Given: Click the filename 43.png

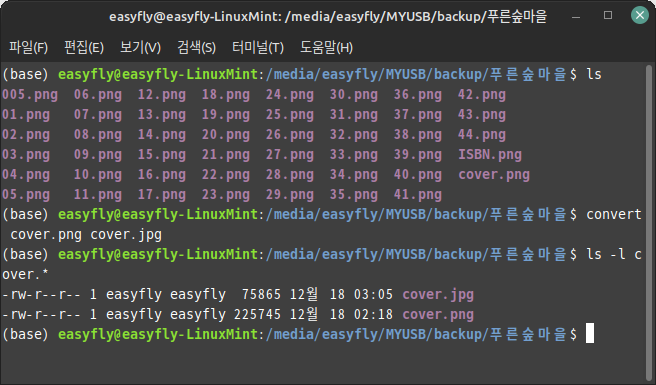Looking at the screenshot, I should tap(482, 115).
